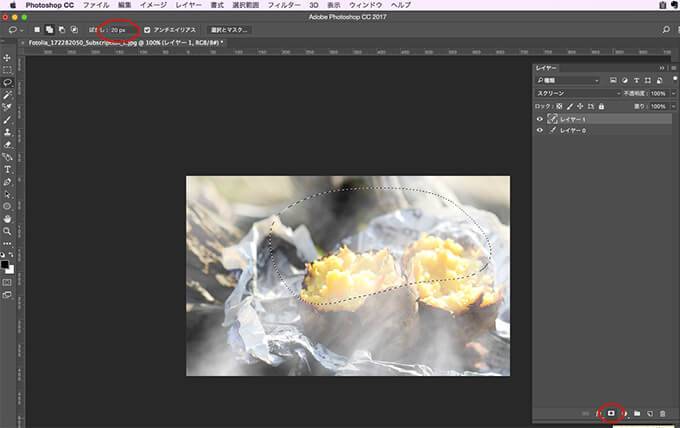Toggle smart object layer filter
Viewport: 680px width, 428px height.
coord(659,81)
